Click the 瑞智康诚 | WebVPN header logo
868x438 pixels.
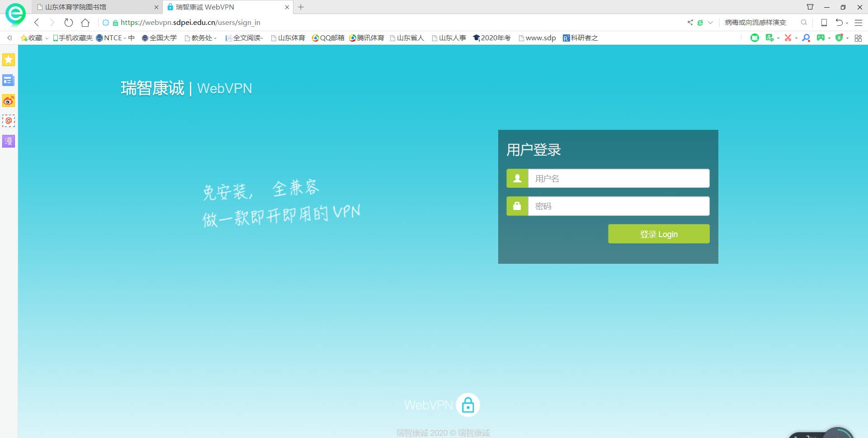(186, 88)
